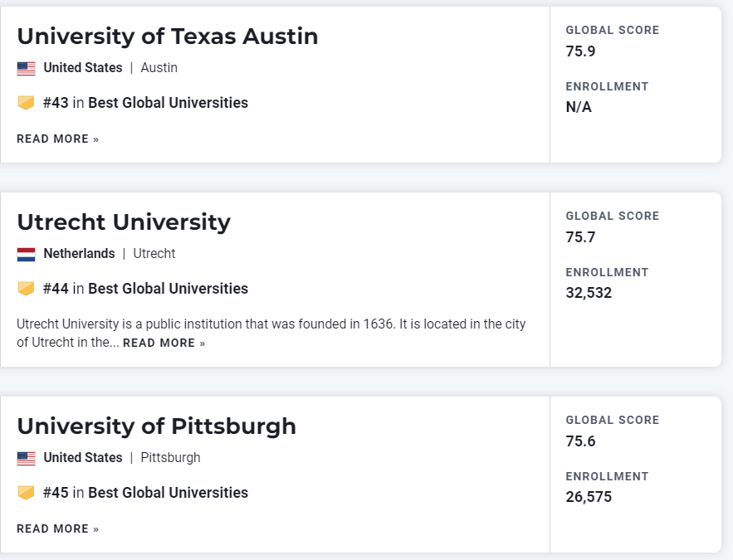Click the United States flag under Texas Austin

26,68
